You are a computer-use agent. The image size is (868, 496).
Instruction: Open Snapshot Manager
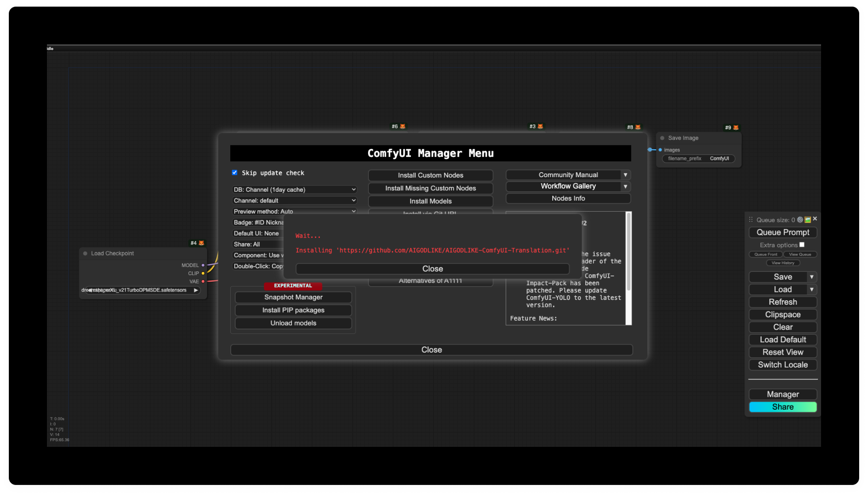[293, 297]
